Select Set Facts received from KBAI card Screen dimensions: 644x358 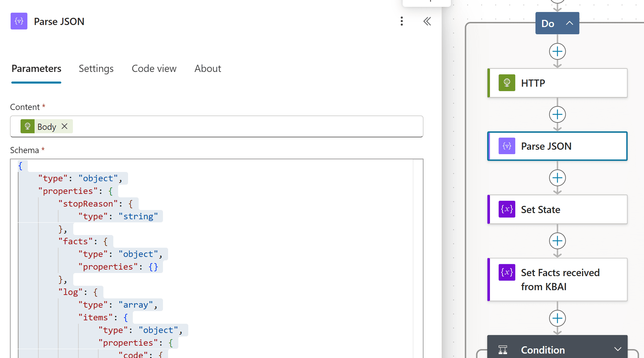pos(557,280)
